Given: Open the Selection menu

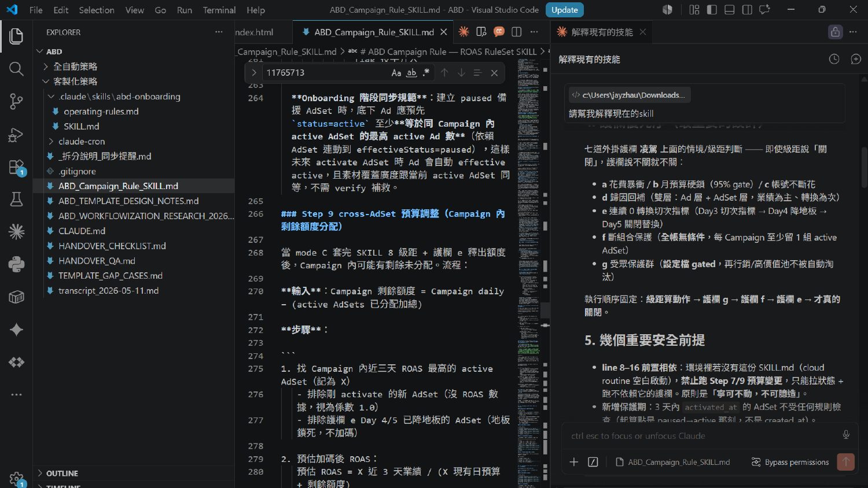Looking at the screenshot, I should pos(97,10).
